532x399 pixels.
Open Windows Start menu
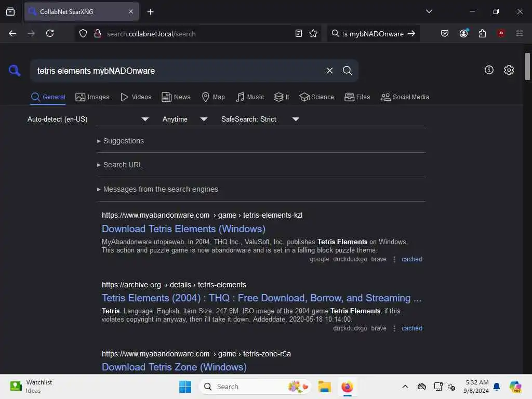(185, 387)
